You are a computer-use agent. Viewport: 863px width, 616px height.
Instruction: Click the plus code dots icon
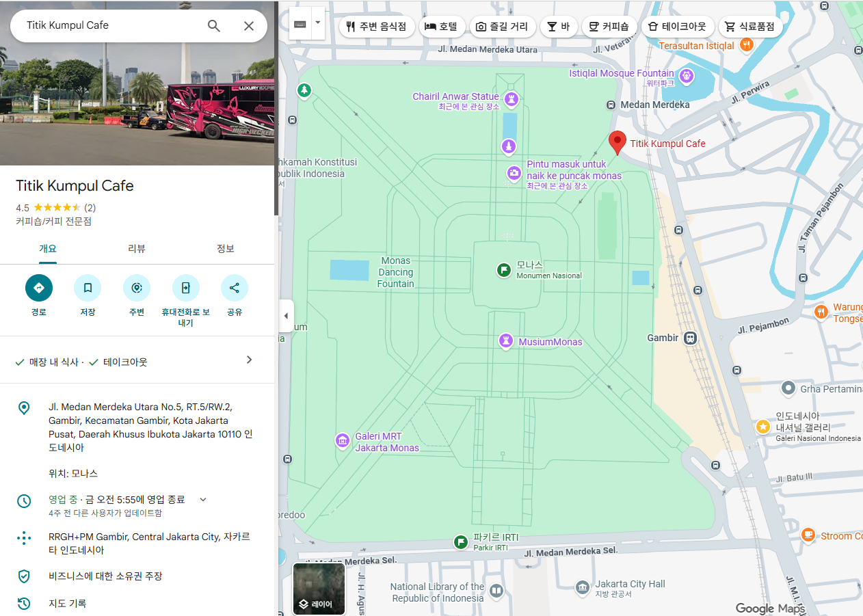(x=24, y=538)
